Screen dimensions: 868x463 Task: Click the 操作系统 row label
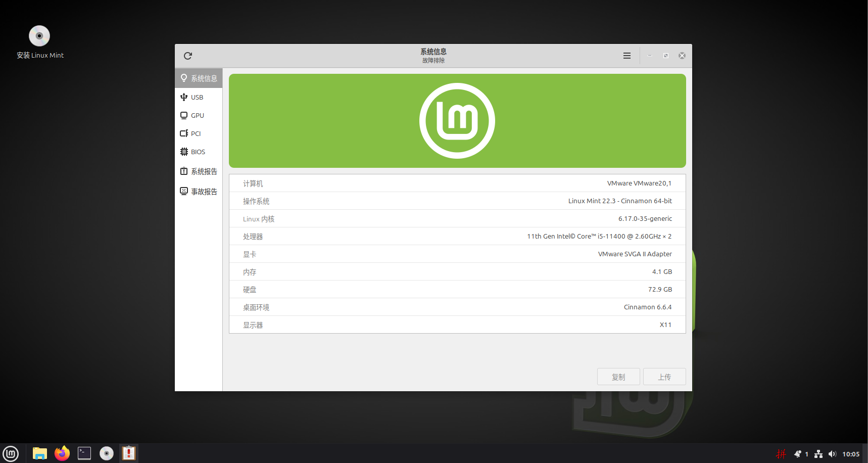(x=256, y=201)
